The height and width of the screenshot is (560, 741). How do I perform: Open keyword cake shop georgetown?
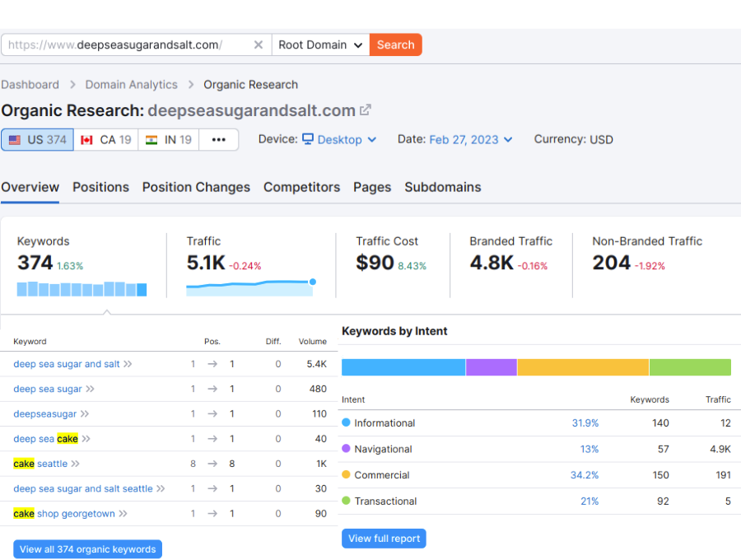pyautogui.click(x=64, y=514)
